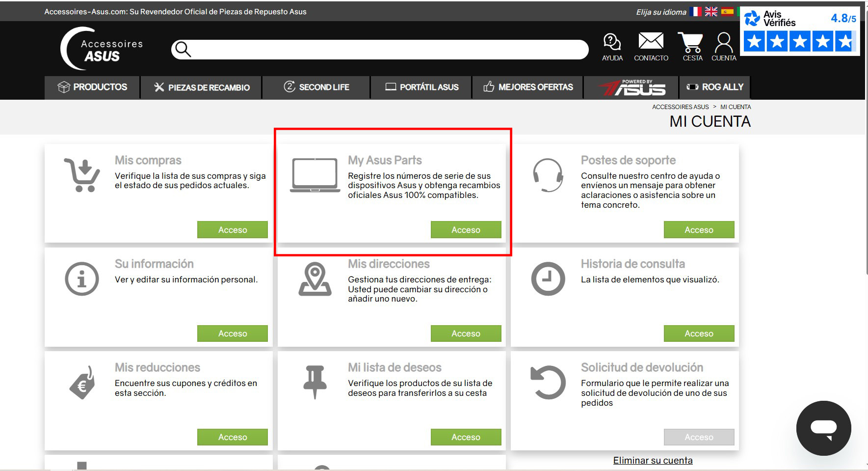Viewport: 868px width, 471px height.
Task: Click the My Asus Parts laptop icon
Action: point(315,175)
